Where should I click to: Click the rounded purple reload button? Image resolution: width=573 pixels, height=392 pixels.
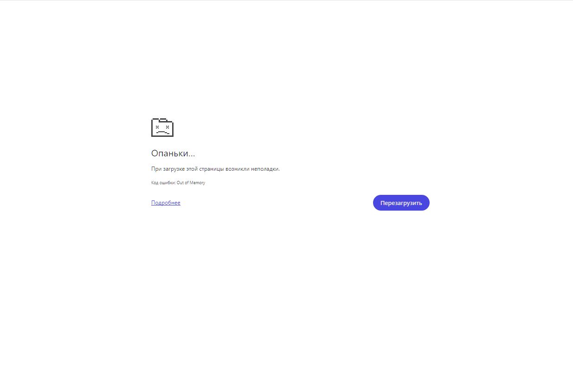click(x=401, y=203)
